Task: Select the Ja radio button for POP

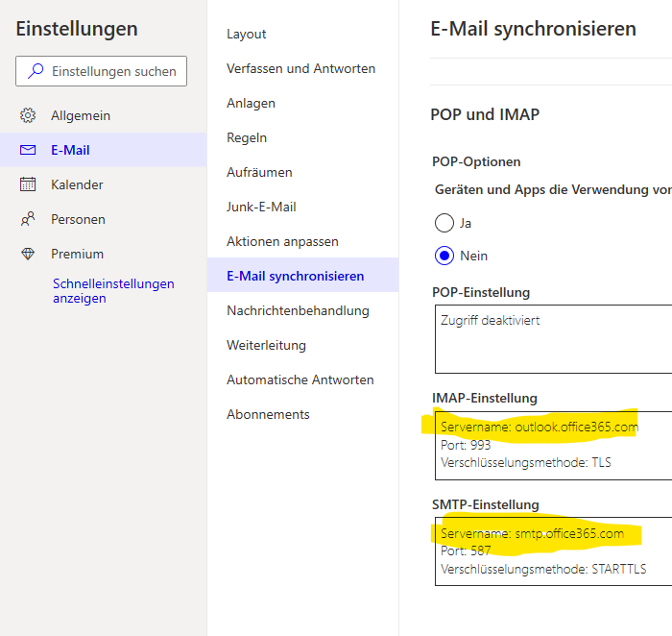Action: point(444,223)
